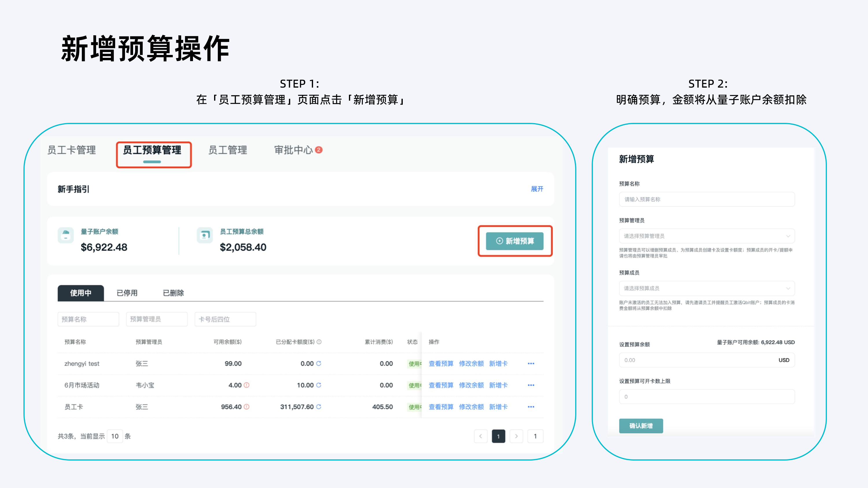Open more options for 6月市场活动 row
The height and width of the screenshot is (488, 868).
point(531,385)
